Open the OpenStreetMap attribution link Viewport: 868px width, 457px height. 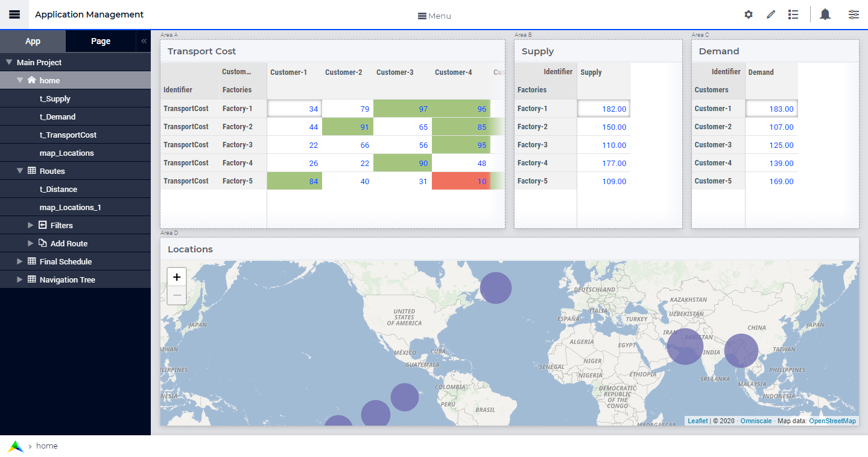pos(832,421)
